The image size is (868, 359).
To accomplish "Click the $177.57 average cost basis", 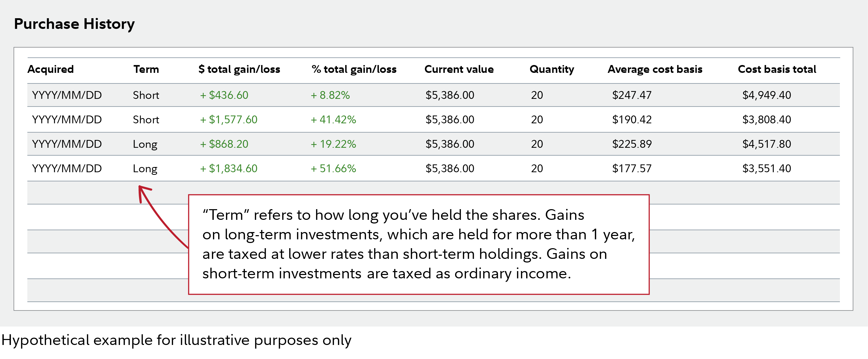I will [632, 168].
